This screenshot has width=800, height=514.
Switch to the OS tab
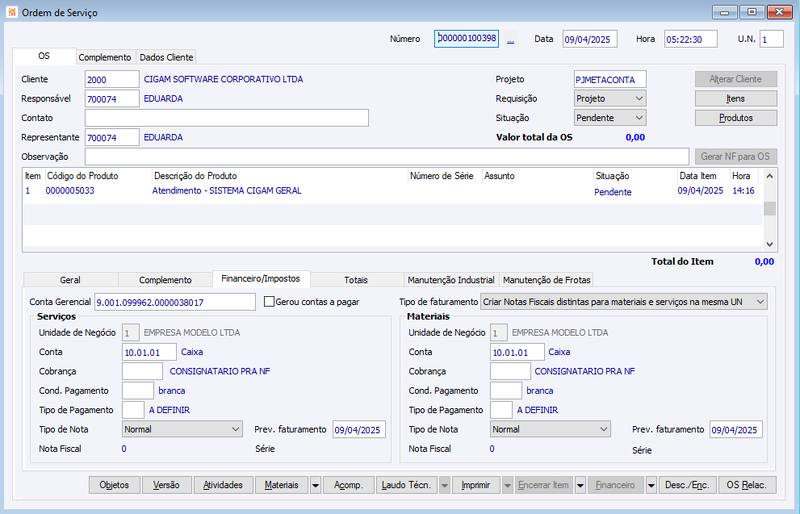pos(44,56)
